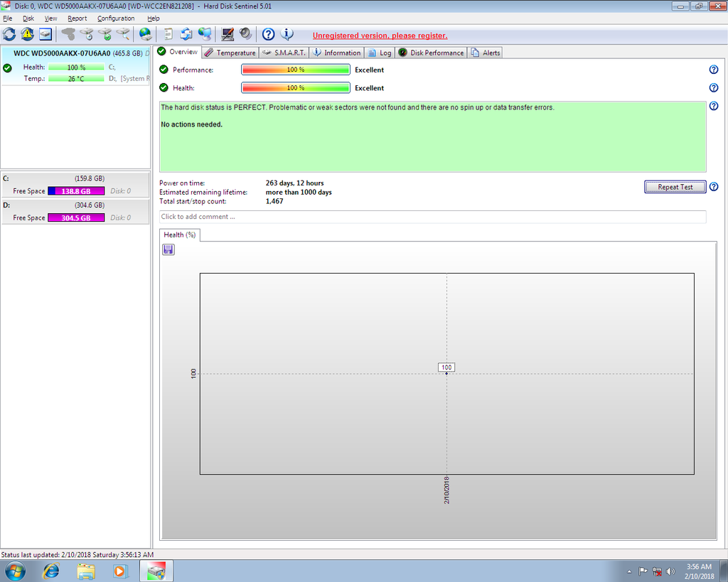Click the grayed-out disk toolbar icon
Screen dimensions: 728x582
(x=69, y=34)
